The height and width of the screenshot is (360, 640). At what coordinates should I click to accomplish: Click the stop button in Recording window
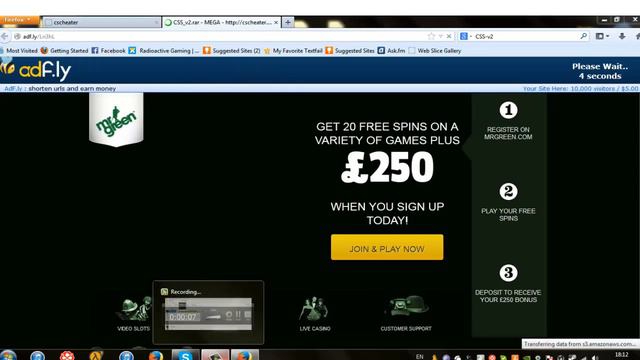[x=247, y=315]
